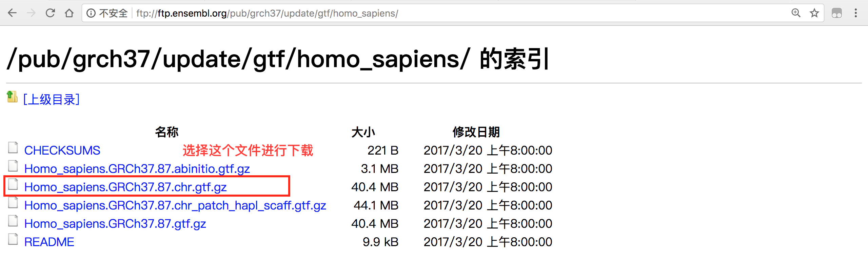The image size is (868, 259).
Task: Click the 上级目录 parent directory link
Action: (x=52, y=99)
